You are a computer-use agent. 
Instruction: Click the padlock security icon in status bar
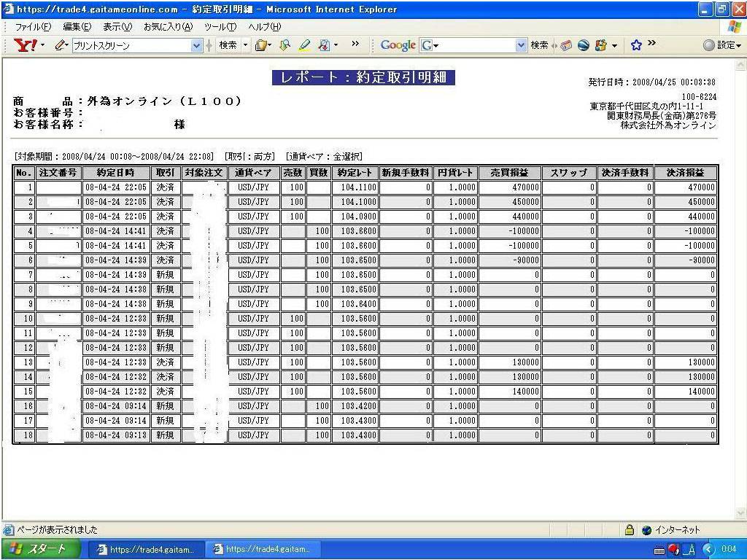[629, 530]
